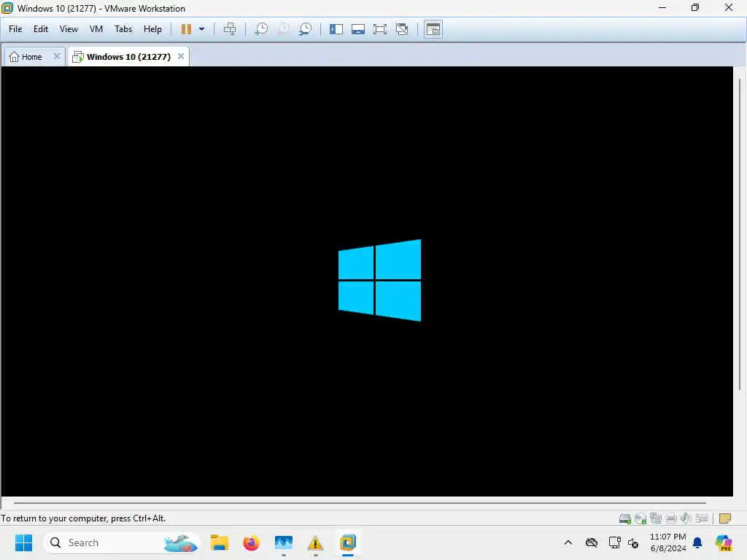Show or hide the thumbnail bar

tap(358, 29)
